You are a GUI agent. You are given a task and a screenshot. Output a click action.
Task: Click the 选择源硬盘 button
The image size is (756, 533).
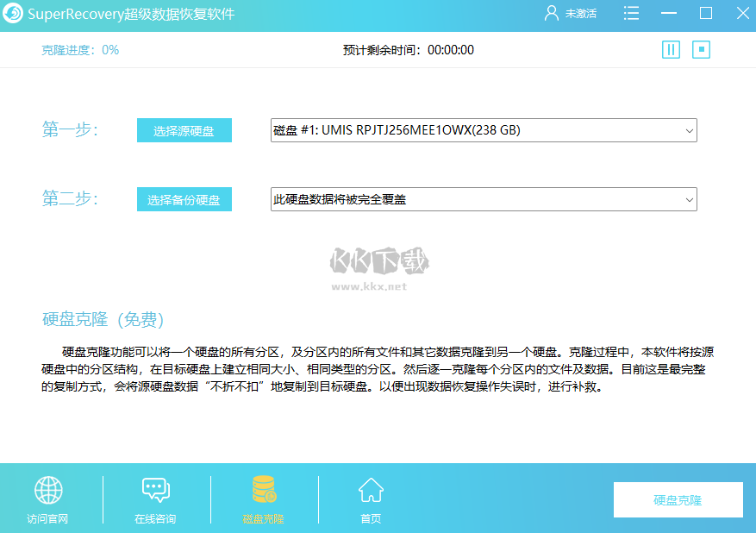184,130
